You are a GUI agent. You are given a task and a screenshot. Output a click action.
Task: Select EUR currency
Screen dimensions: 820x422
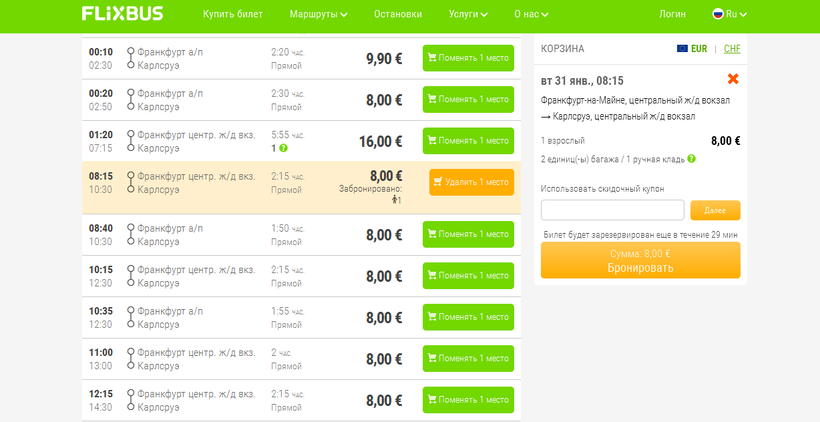(x=699, y=48)
